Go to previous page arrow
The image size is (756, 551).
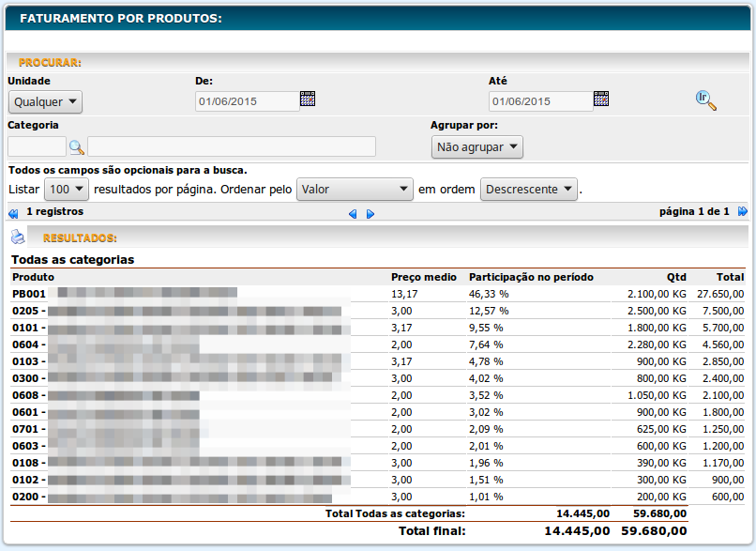[353, 214]
